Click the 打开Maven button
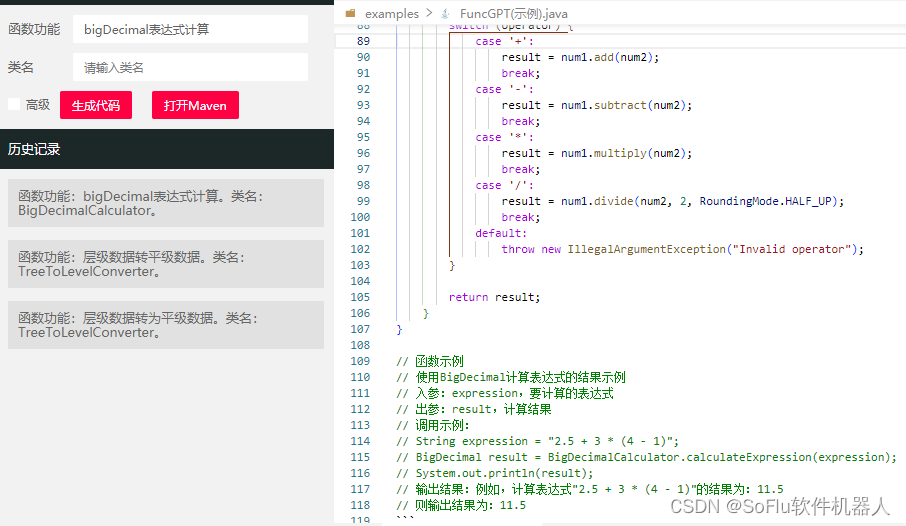This screenshot has width=906, height=526. coord(195,105)
